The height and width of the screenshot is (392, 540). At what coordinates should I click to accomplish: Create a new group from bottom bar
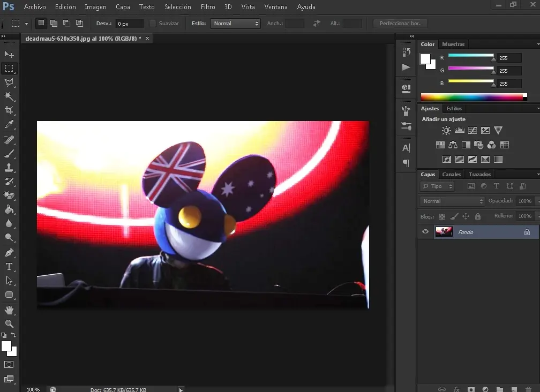500,389
